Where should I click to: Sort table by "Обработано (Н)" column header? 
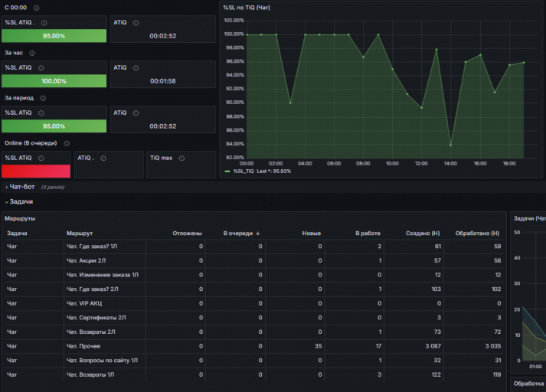coord(477,233)
